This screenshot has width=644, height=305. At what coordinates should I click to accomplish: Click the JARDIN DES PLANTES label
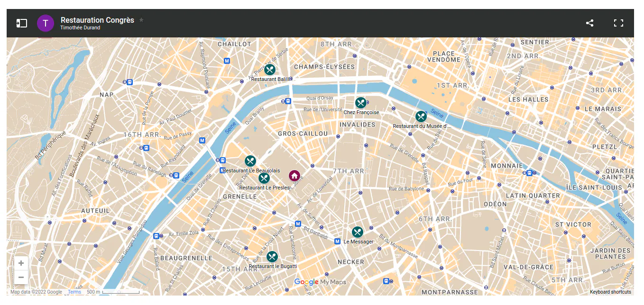[x=610, y=253]
